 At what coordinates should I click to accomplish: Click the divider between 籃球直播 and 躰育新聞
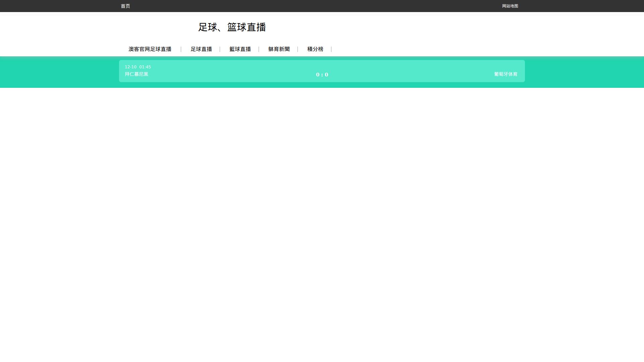coord(259,49)
